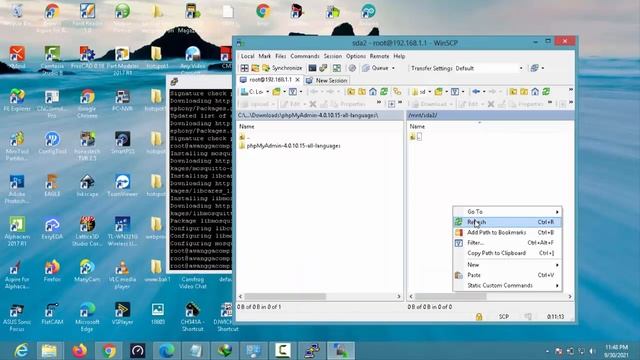Open the Mark menu
The height and width of the screenshot is (360, 640).
(x=264, y=56)
